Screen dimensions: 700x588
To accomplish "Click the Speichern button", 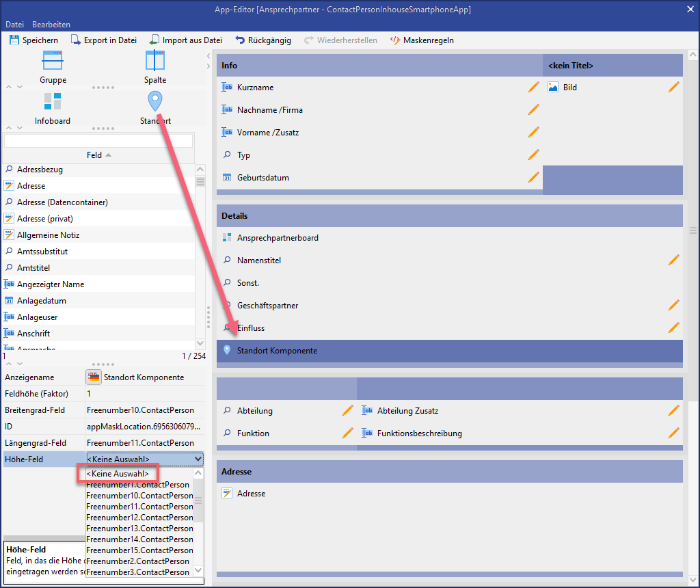I will (x=33, y=40).
